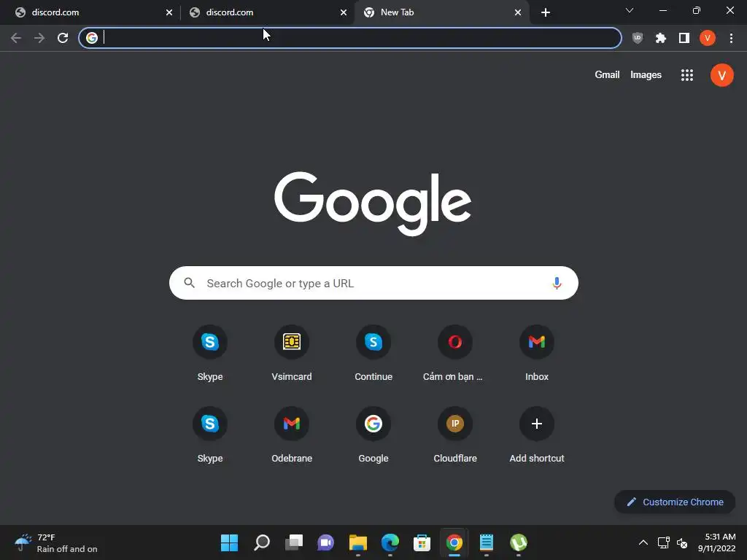The height and width of the screenshot is (560, 747).
Task: Open the Google account avatar on page
Action: click(x=721, y=75)
